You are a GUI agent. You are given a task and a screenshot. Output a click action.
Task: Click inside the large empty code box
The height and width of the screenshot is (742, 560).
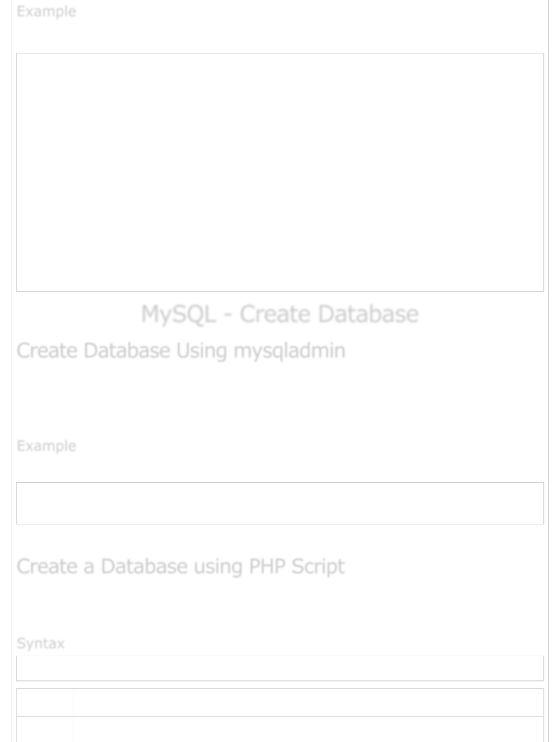(280, 172)
